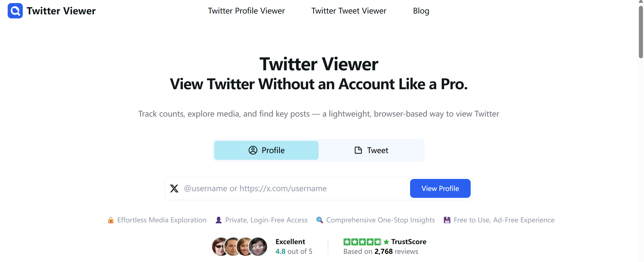Click the X logo in the search field

pyautogui.click(x=174, y=189)
